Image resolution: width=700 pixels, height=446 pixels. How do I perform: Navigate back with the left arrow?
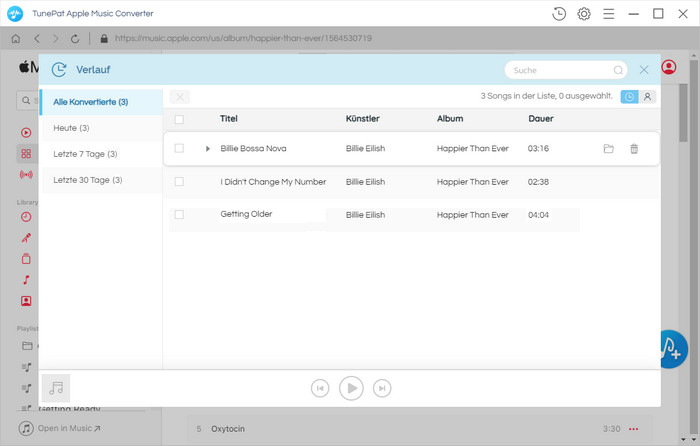pos(37,39)
